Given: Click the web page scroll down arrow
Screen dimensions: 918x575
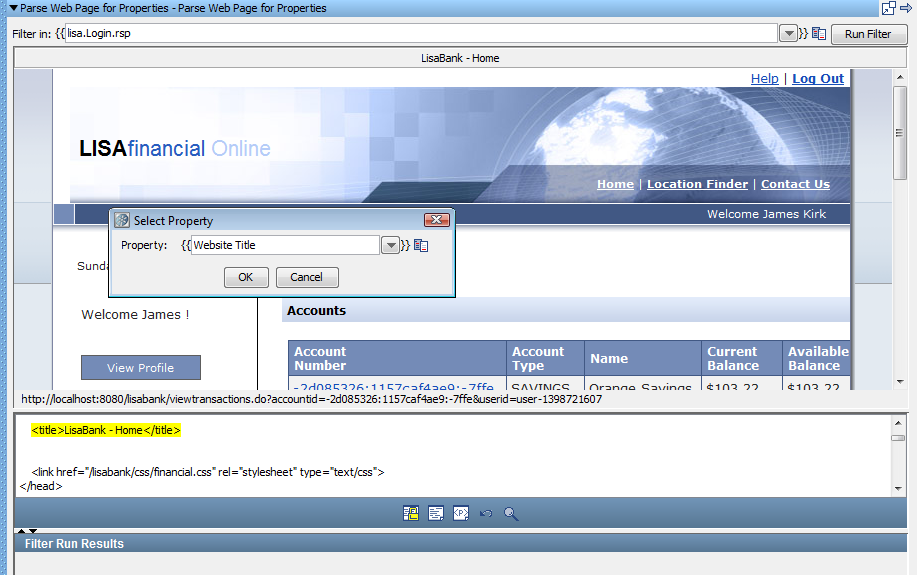Looking at the screenshot, I should pos(899,382).
